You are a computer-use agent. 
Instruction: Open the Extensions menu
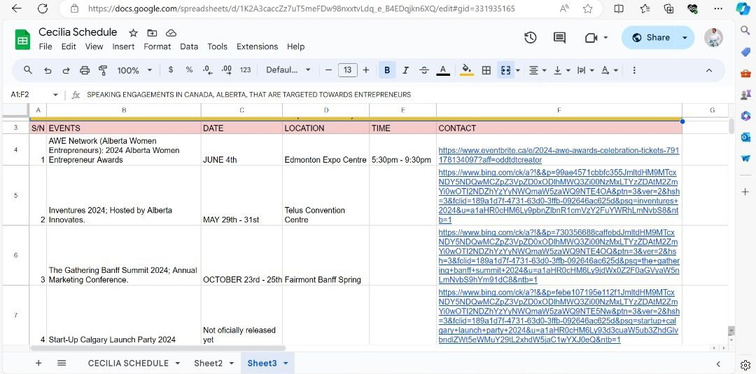tap(257, 47)
